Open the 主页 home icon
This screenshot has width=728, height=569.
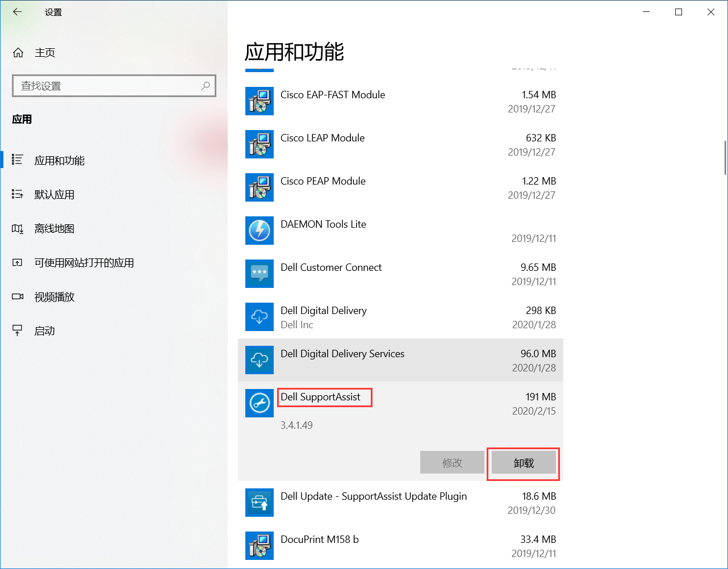(x=18, y=53)
